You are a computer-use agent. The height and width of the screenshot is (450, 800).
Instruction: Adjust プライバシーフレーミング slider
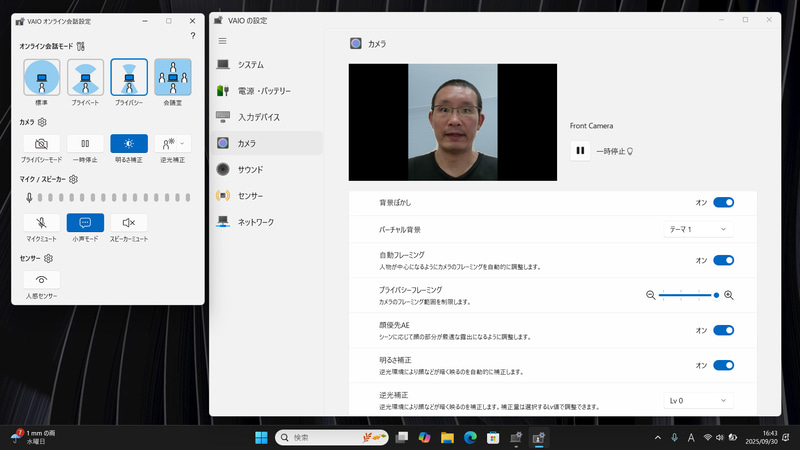coord(689,295)
